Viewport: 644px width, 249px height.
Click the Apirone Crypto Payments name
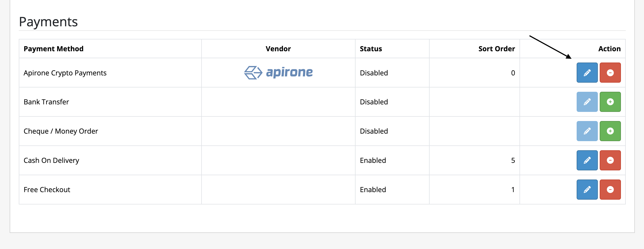coord(65,73)
